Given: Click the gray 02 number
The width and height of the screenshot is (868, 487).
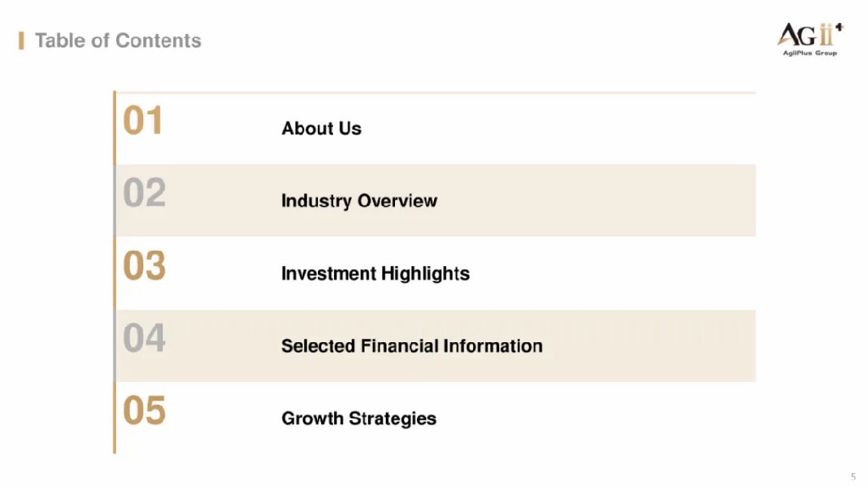Looking at the screenshot, I should (x=144, y=192).
